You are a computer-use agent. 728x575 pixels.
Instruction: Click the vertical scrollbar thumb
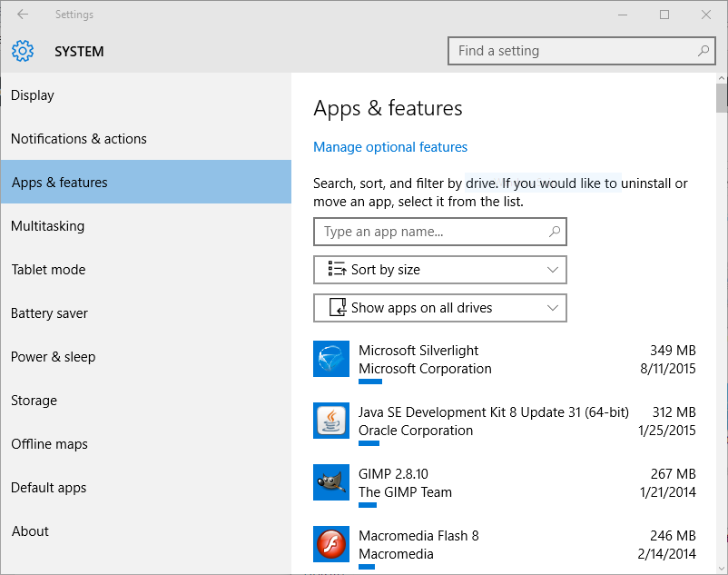click(x=722, y=98)
